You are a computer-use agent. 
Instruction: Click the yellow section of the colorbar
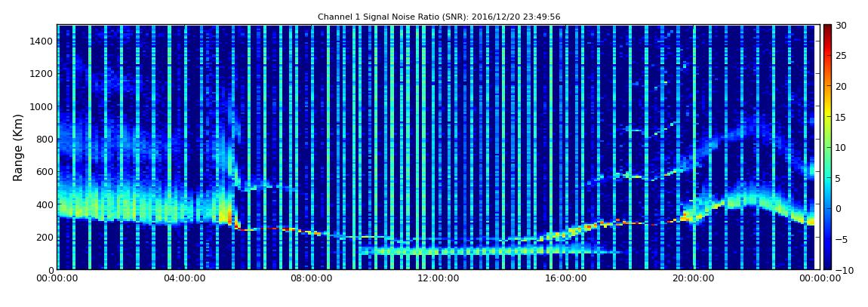(x=827, y=111)
